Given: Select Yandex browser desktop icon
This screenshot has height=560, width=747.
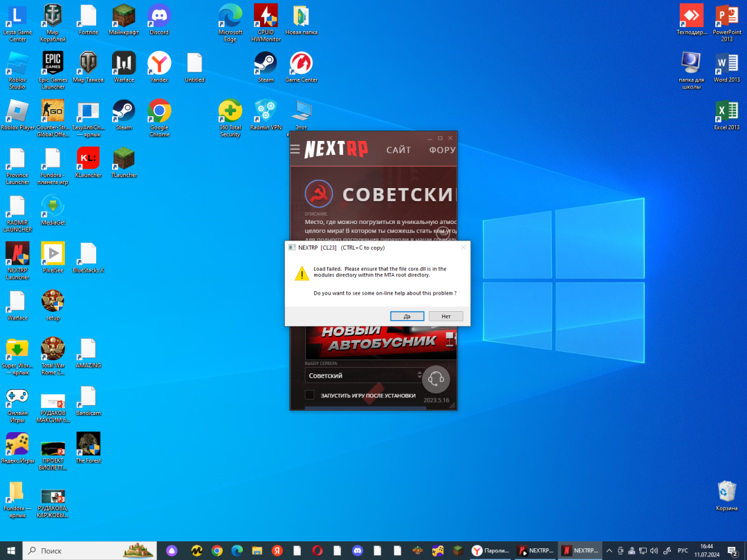Looking at the screenshot, I should click(159, 67).
